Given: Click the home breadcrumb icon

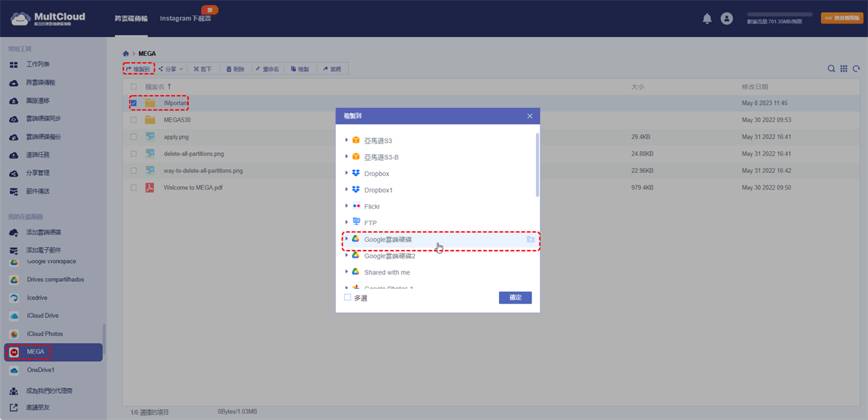Looking at the screenshot, I should tap(126, 53).
